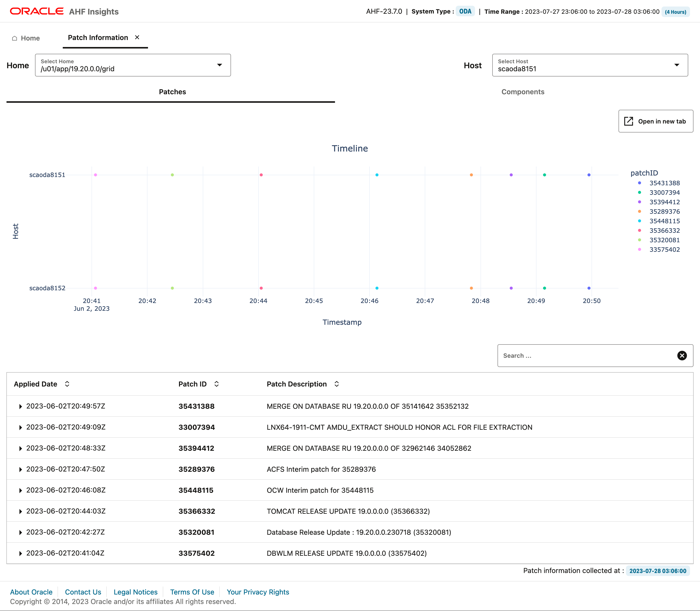Sort by Patch Description column arrows
Image resolution: width=700 pixels, height=611 pixels.
pyautogui.click(x=336, y=384)
